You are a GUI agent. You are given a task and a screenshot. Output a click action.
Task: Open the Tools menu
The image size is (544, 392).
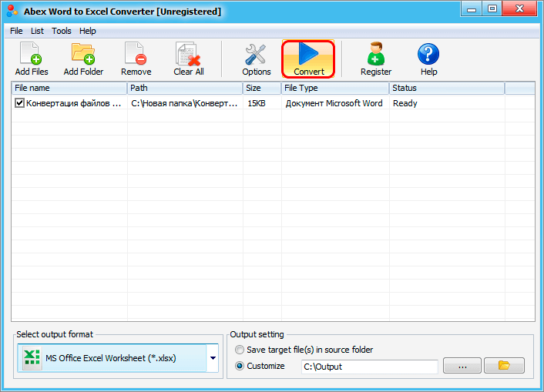(62, 31)
